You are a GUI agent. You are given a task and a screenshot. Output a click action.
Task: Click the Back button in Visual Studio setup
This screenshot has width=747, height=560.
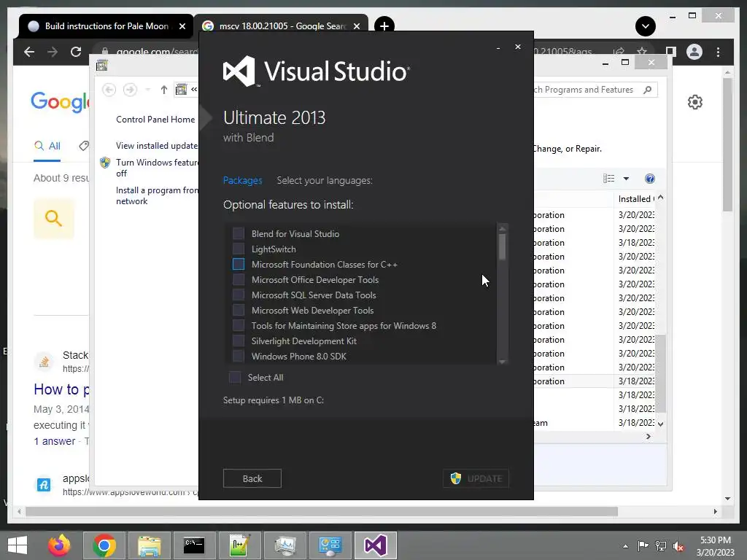pyautogui.click(x=252, y=478)
